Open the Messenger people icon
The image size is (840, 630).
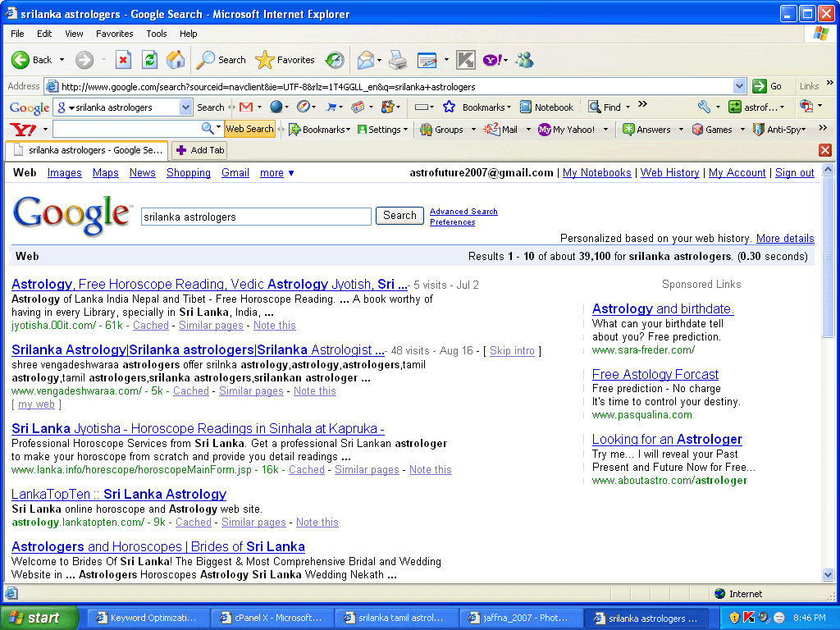point(524,60)
